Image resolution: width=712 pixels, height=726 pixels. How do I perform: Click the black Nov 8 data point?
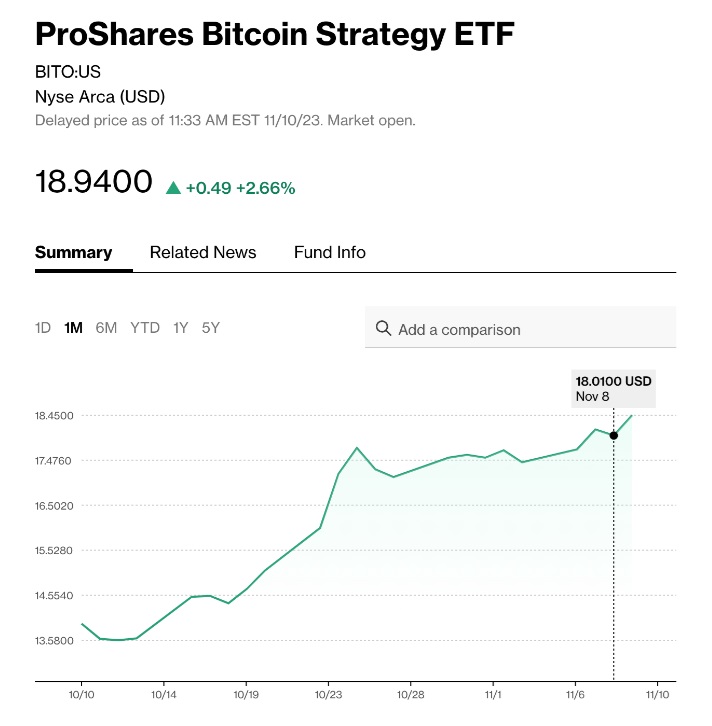pos(613,435)
